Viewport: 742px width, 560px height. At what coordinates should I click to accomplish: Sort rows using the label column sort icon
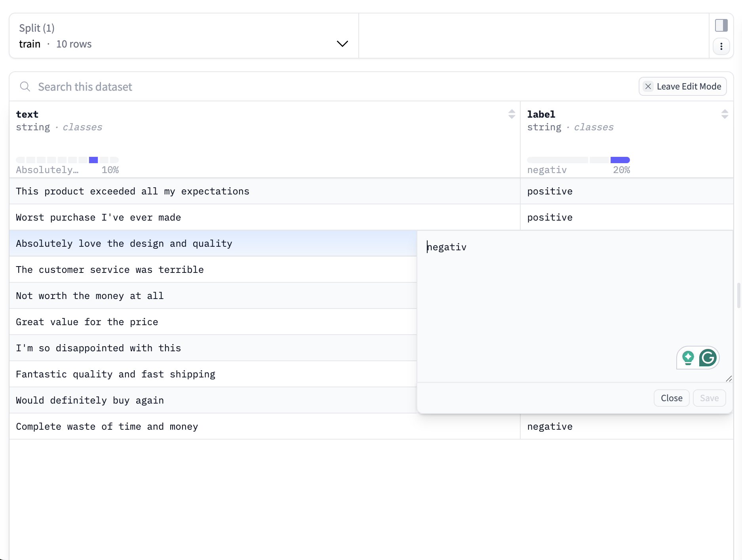(x=725, y=114)
